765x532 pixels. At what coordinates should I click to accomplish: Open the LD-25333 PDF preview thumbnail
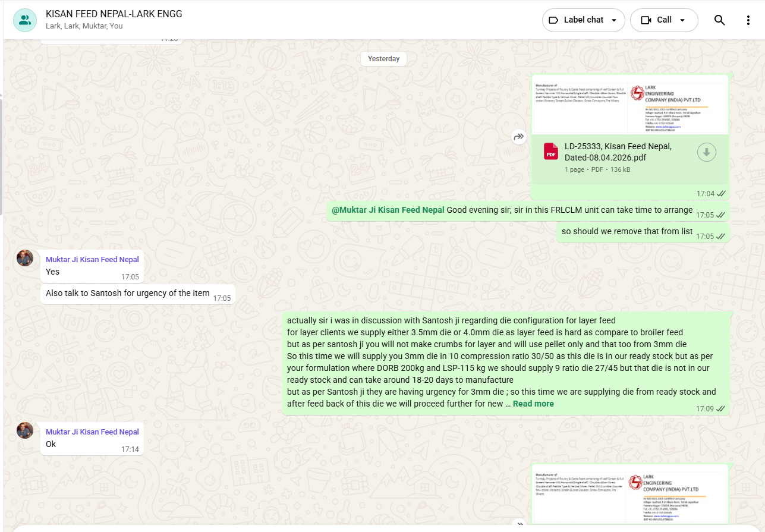point(629,106)
